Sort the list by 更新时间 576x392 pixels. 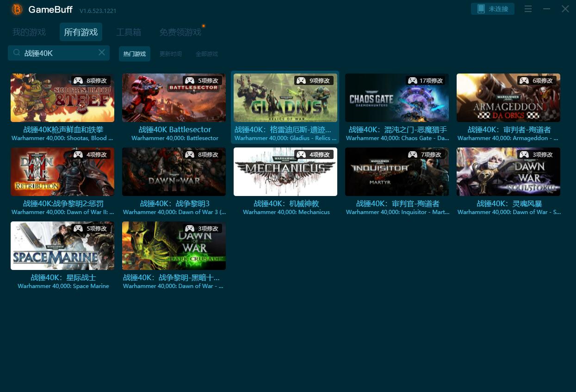click(x=171, y=54)
